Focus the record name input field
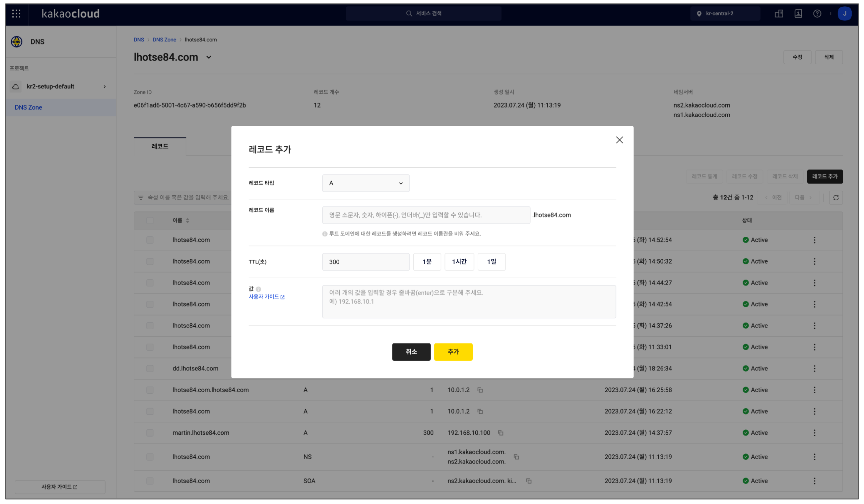Screen dimensions: 864x504 point(426,215)
